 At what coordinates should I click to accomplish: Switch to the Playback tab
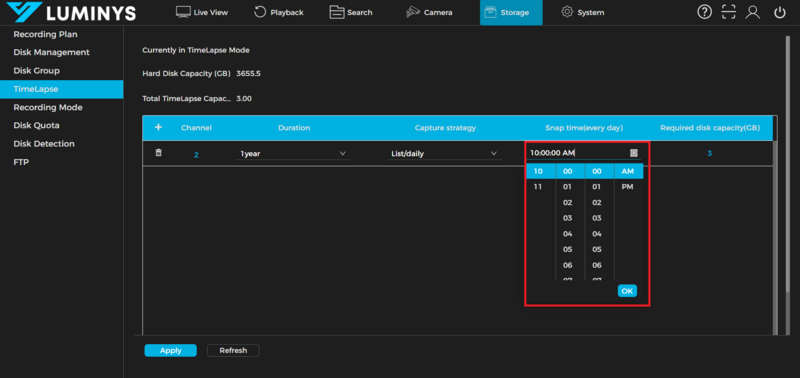279,12
